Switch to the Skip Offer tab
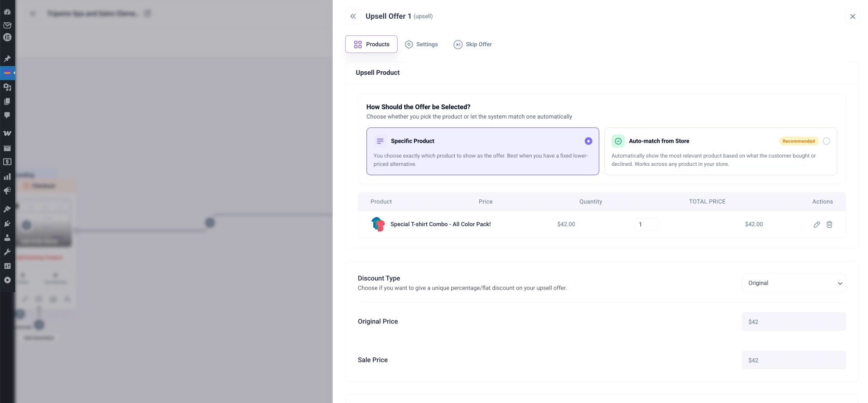This screenshot has height=403, width=868. pos(472,45)
